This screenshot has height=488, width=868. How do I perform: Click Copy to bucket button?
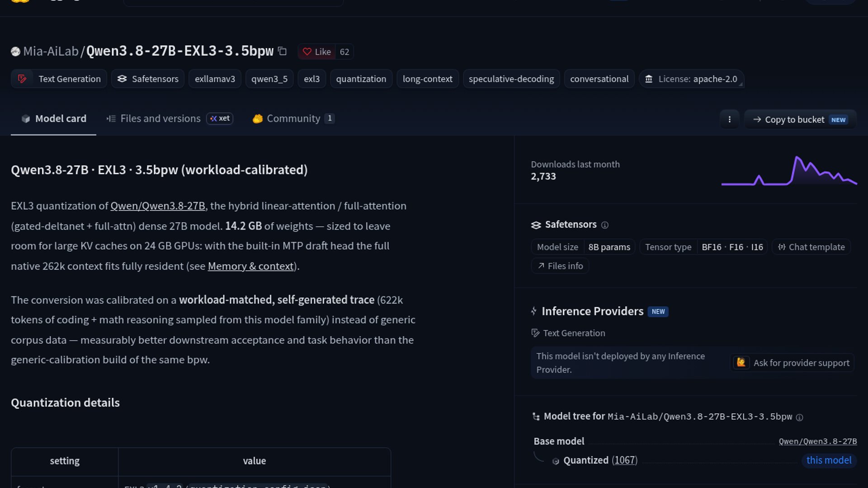coord(800,119)
